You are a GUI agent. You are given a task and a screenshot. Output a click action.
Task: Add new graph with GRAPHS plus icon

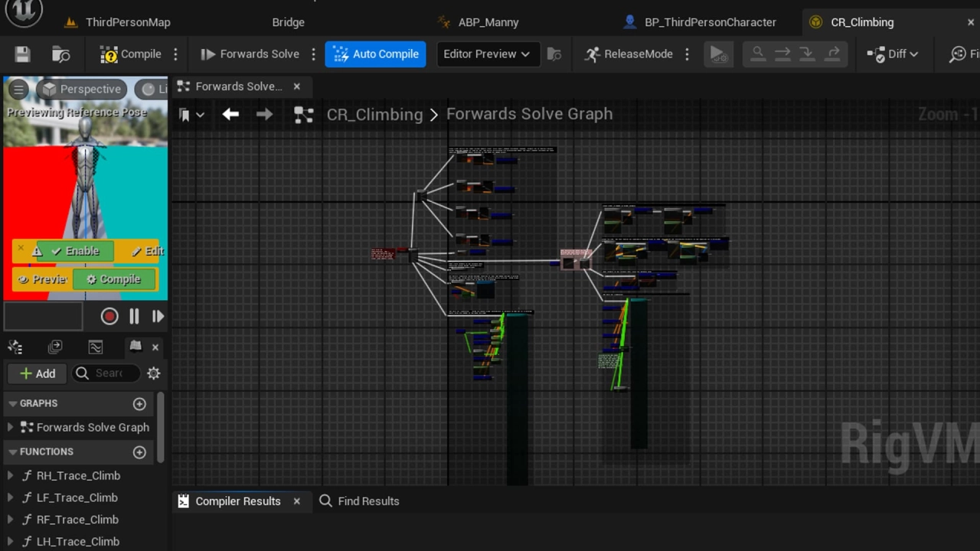(139, 403)
